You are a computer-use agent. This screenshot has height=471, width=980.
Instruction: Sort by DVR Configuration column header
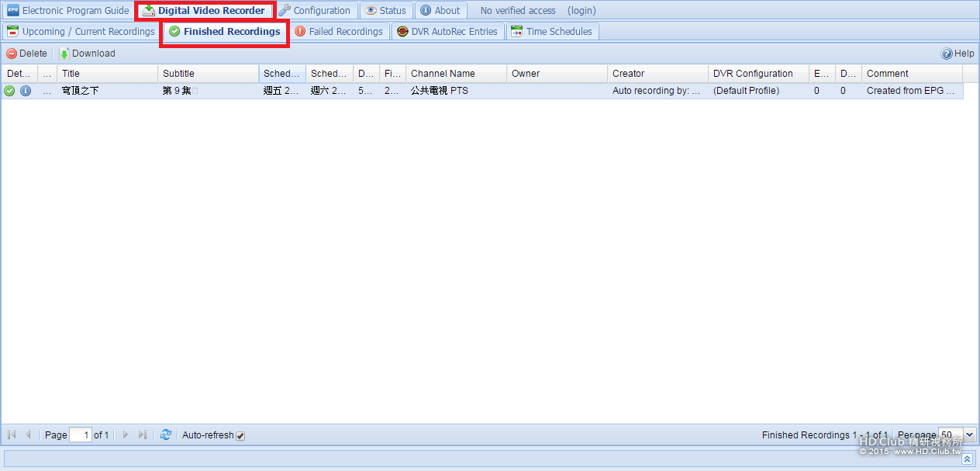click(x=758, y=74)
